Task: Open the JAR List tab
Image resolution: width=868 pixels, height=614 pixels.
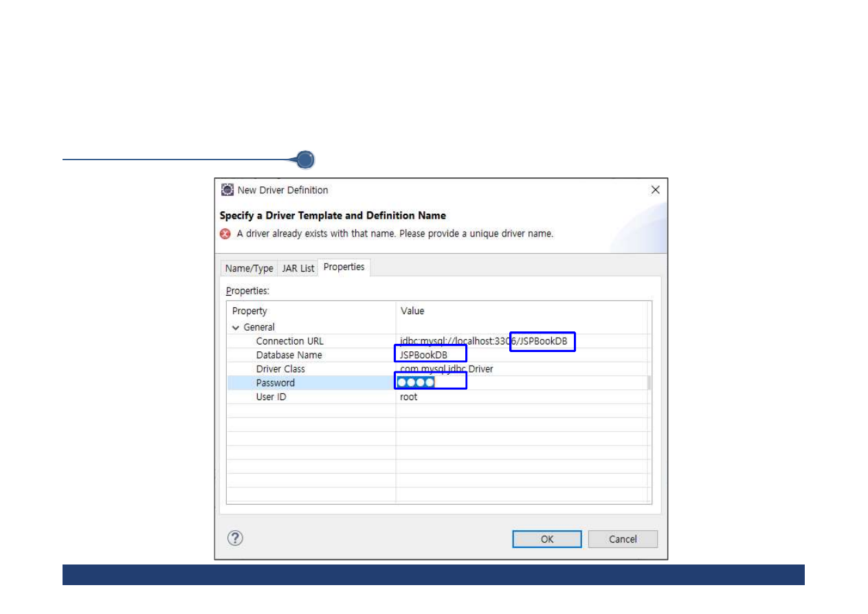Action: click(x=298, y=268)
